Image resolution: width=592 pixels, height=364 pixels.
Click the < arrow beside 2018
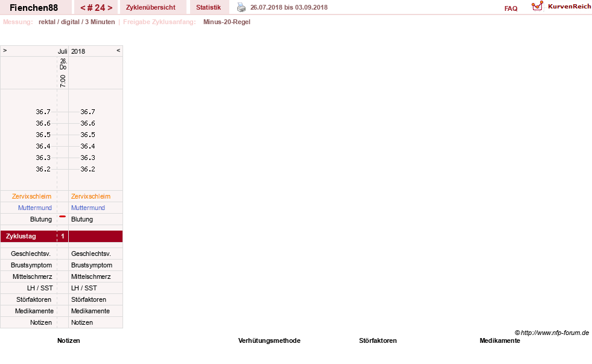point(118,50)
